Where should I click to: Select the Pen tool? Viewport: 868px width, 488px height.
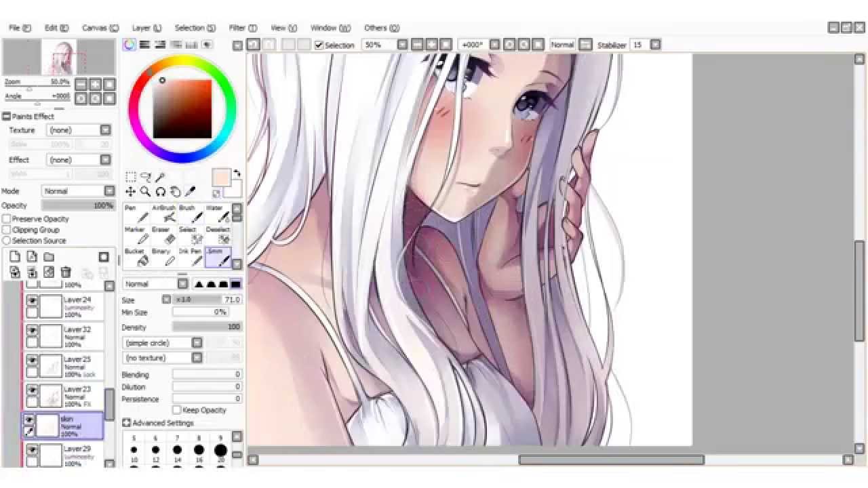click(135, 213)
